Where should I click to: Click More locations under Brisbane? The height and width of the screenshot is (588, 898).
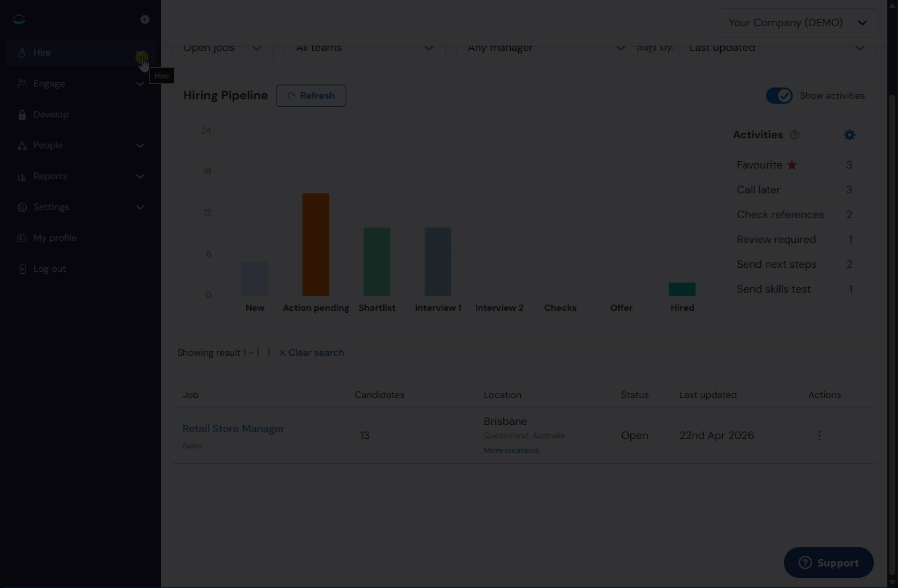(511, 450)
